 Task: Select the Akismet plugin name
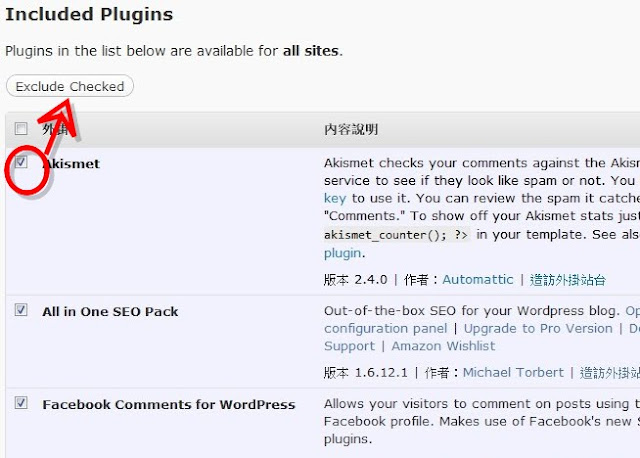point(71,164)
